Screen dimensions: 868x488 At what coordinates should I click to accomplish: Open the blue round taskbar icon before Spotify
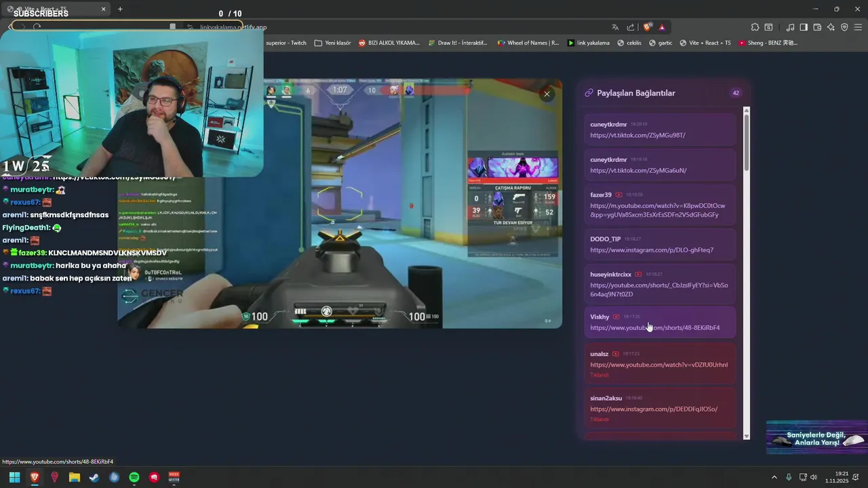(x=114, y=477)
